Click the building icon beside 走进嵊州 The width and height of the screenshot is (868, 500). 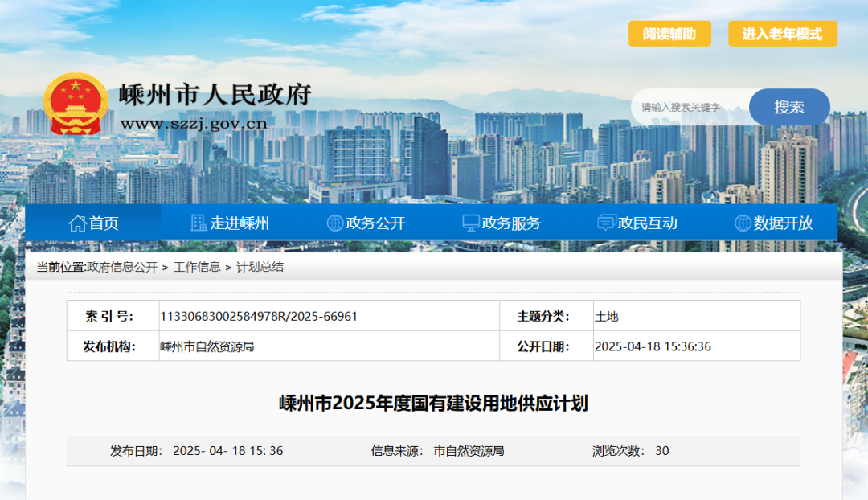tap(199, 223)
